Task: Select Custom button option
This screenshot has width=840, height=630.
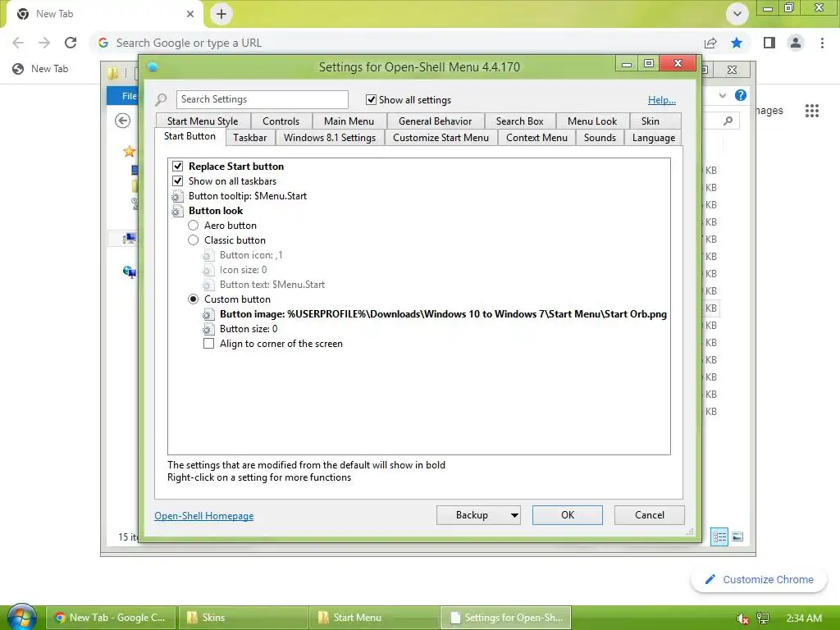Action: click(194, 299)
